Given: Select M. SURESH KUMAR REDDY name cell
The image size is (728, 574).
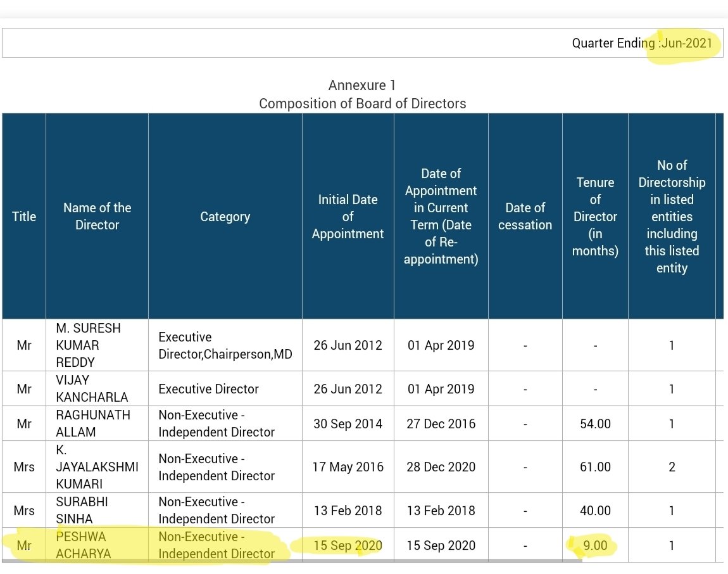Looking at the screenshot, I should tap(88, 345).
